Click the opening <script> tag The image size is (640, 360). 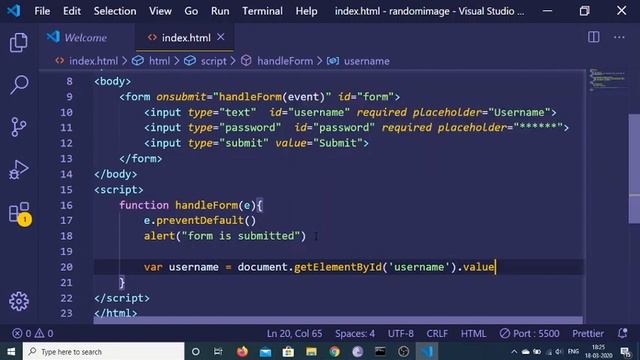(119, 189)
